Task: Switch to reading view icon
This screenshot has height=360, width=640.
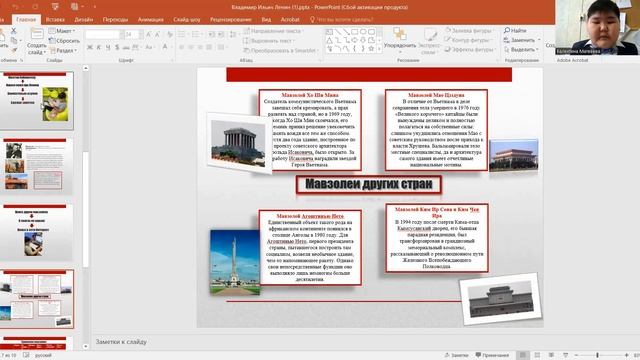Action: click(x=551, y=356)
